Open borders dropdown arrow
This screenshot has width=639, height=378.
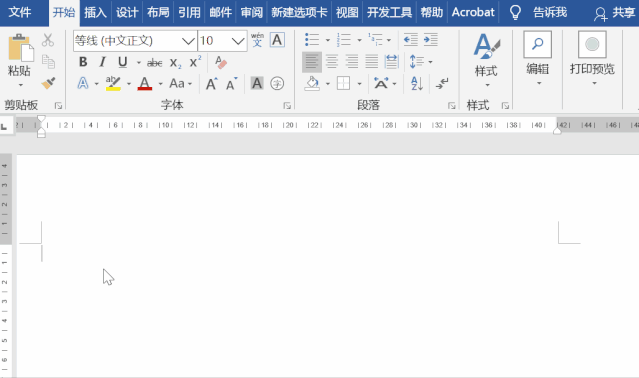(x=359, y=84)
